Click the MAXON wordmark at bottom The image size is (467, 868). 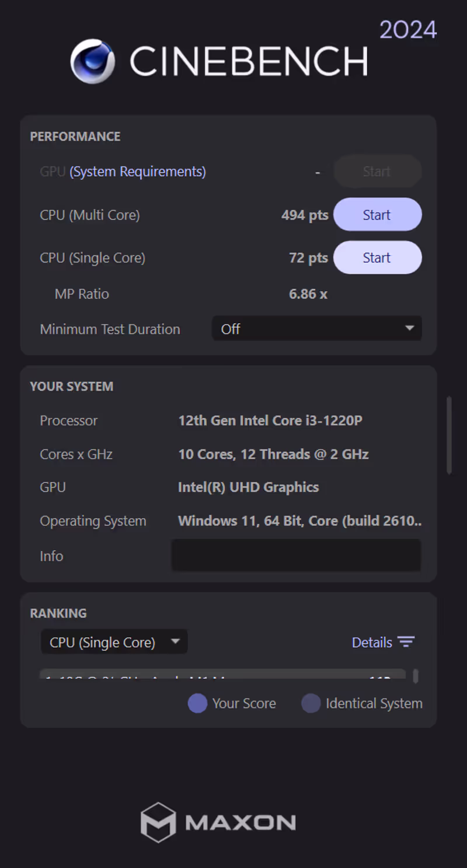coord(240,822)
